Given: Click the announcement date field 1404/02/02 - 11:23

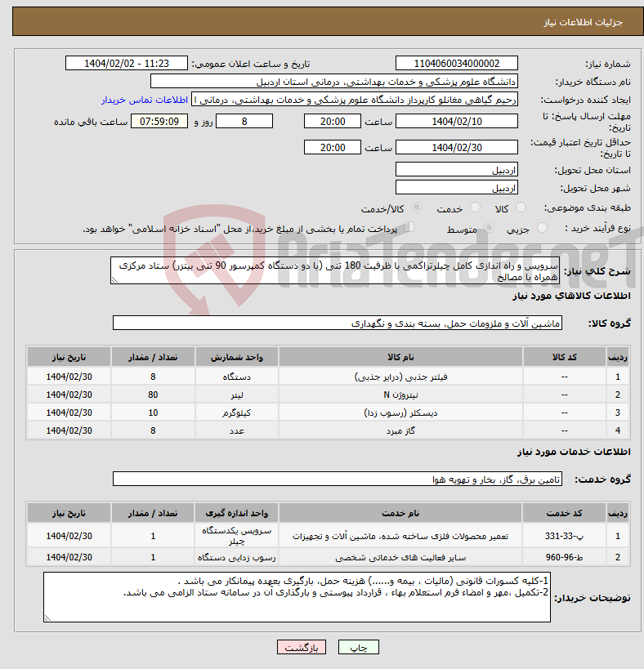Looking at the screenshot, I should (127, 63).
